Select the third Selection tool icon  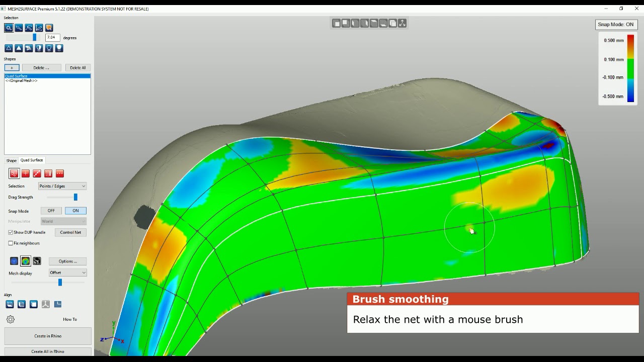(x=29, y=28)
